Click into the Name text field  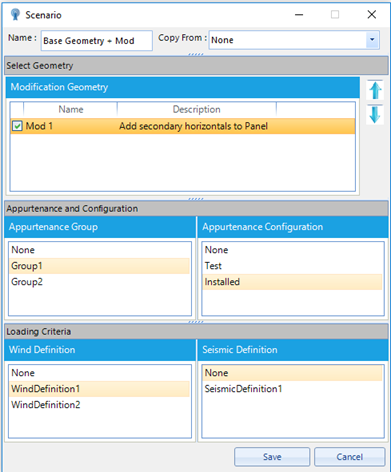97,41
